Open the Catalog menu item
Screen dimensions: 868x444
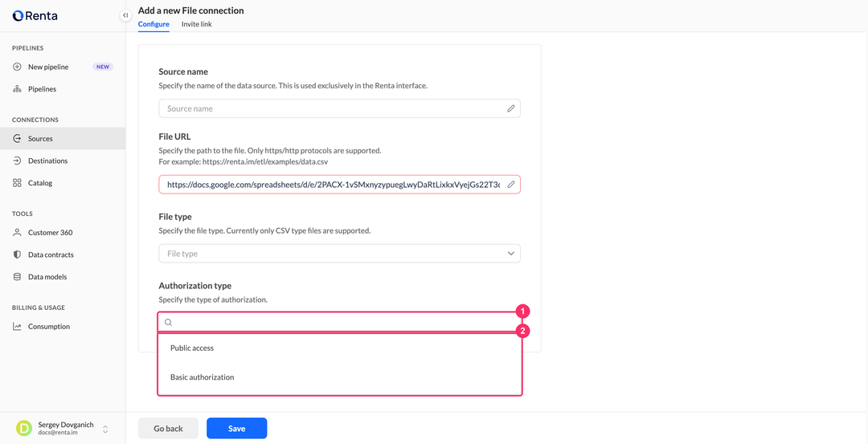[x=63, y=183]
